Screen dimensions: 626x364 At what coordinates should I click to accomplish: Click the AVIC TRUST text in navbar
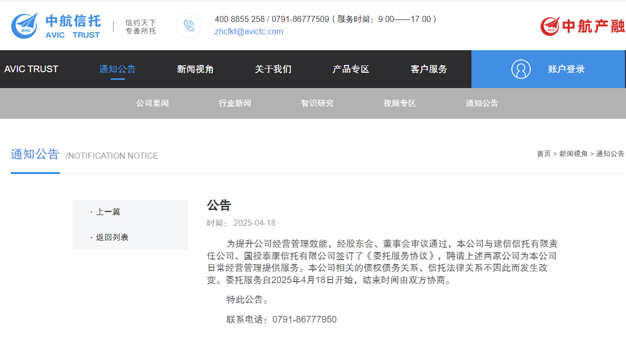[x=31, y=69]
